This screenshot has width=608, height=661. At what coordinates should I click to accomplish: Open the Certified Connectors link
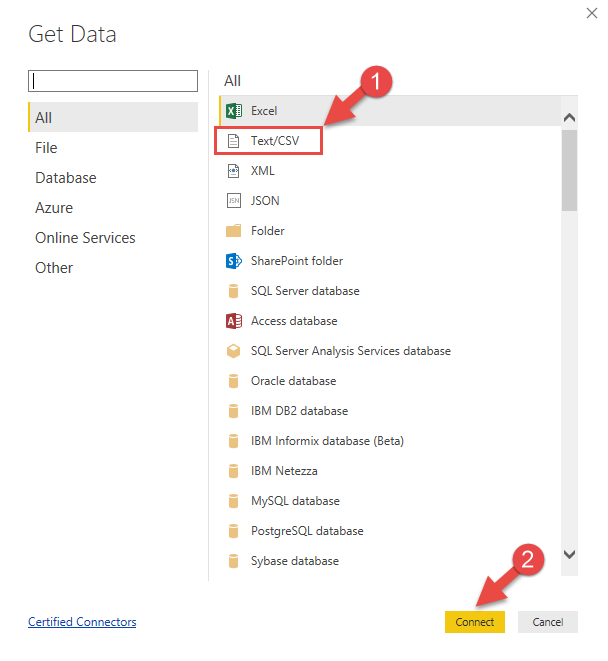click(82, 622)
